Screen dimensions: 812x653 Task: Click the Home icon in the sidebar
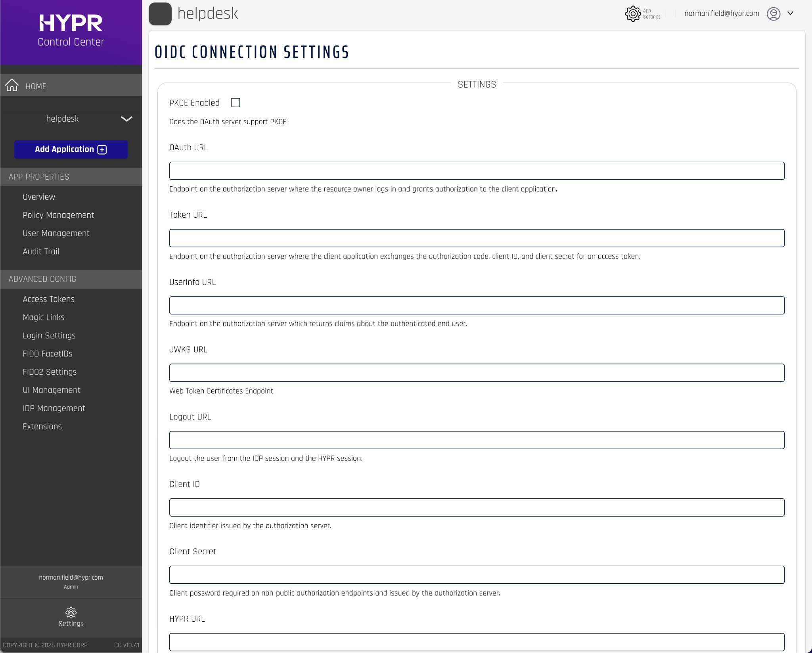(x=12, y=85)
